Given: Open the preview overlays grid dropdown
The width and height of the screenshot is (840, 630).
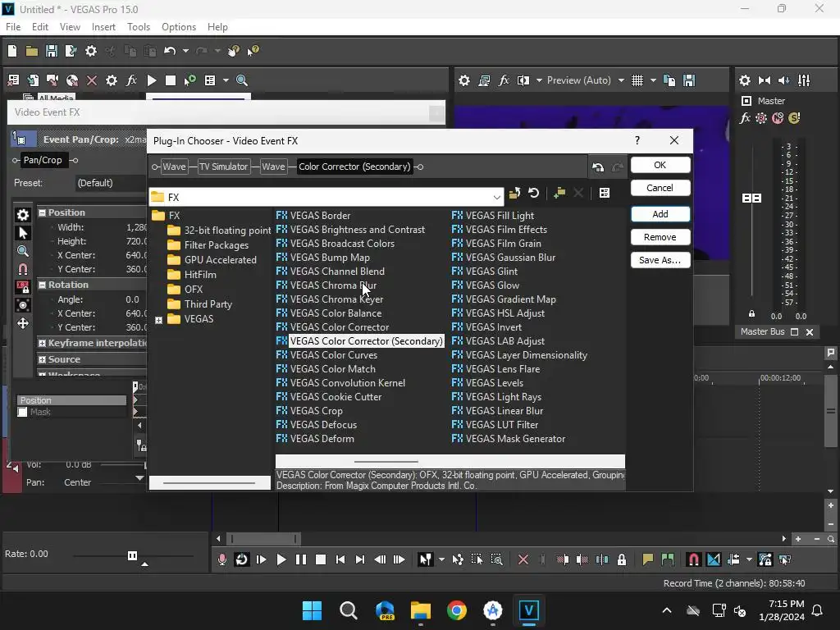Looking at the screenshot, I should 653,80.
